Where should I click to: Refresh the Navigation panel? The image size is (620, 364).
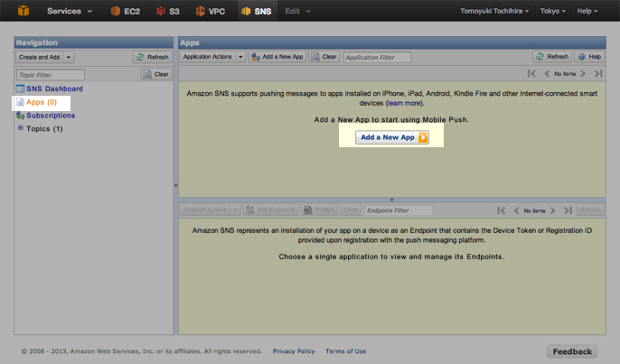[152, 57]
